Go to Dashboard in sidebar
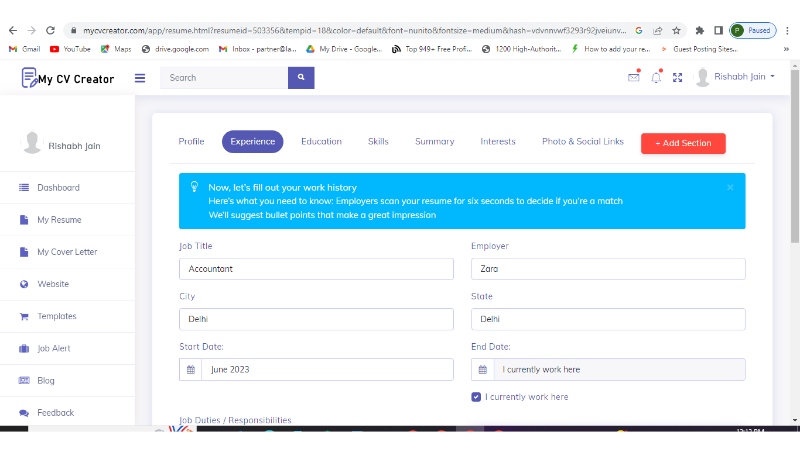The image size is (800, 449). point(58,188)
